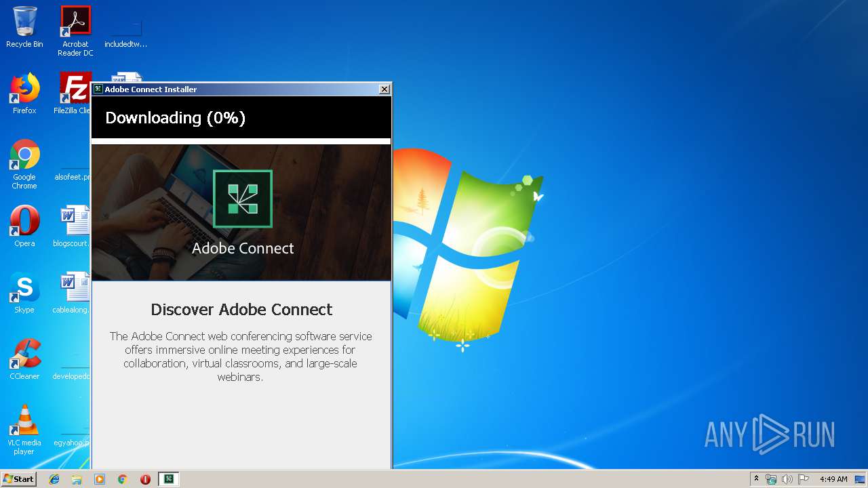Click the Adobe Connect banner image
This screenshot has width=868, height=488.
(241, 213)
